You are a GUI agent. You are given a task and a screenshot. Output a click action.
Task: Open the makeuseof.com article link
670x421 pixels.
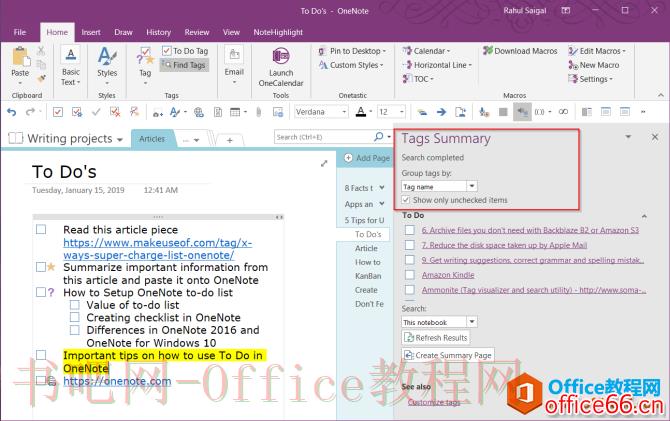pyautogui.click(x=157, y=249)
